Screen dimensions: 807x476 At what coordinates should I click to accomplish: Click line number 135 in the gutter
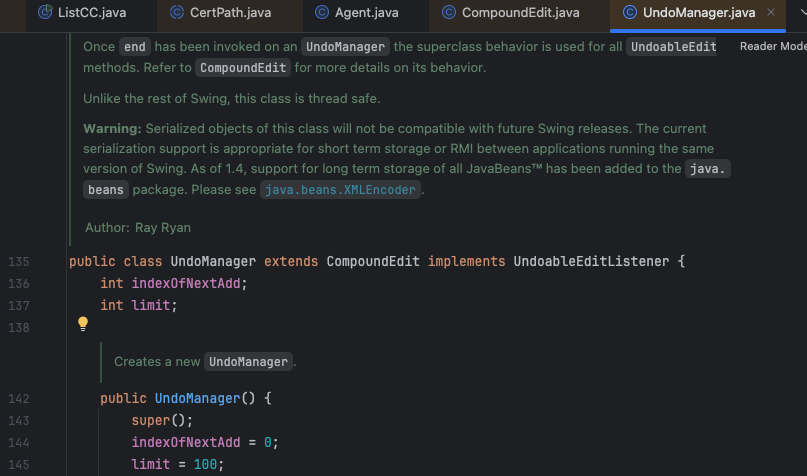click(x=18, y=262)
